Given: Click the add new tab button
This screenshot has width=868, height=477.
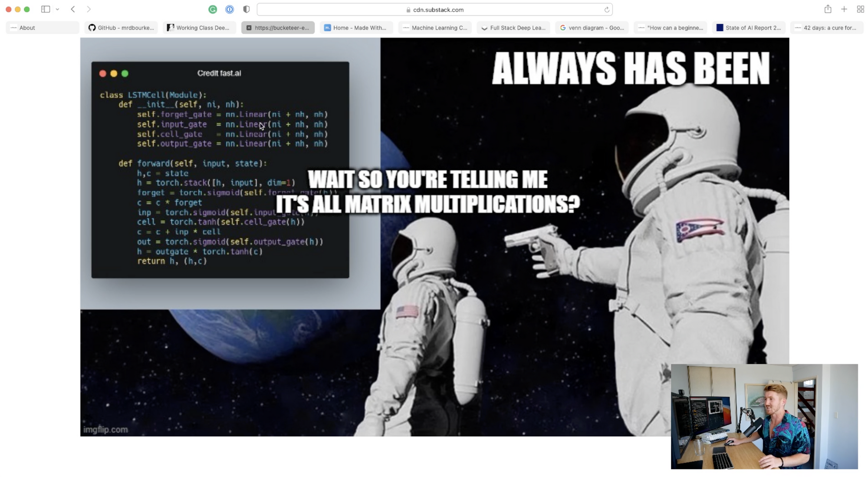Looking at the screenshot, I should click(844, 10).
